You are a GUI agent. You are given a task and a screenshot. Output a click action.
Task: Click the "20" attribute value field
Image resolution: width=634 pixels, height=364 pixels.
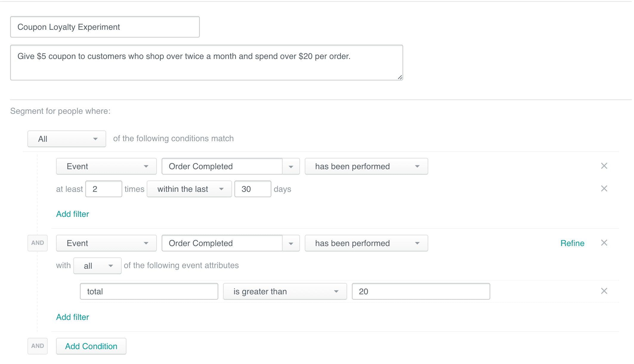pyautogui.click(x=420, y=291)
